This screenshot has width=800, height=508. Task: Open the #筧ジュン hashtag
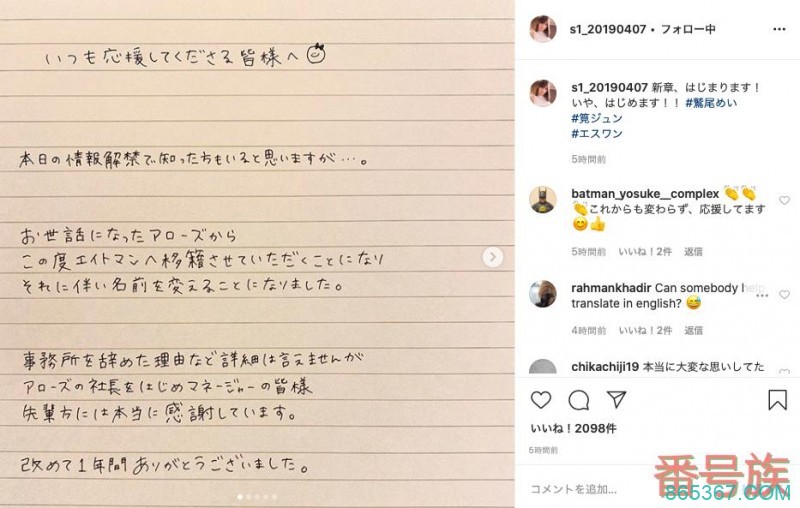pyautogui.click(x=597, y=118)
